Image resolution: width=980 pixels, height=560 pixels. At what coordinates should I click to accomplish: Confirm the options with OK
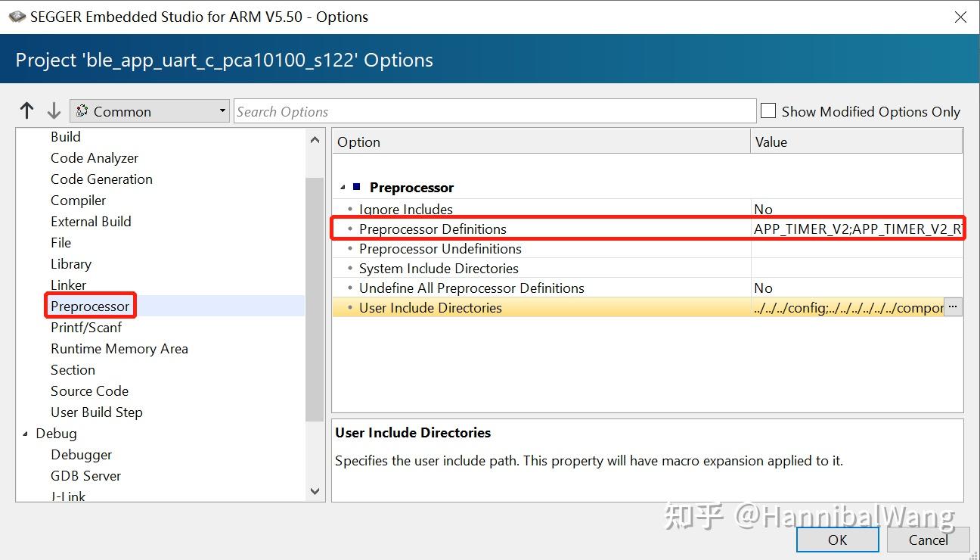[837, 540]
